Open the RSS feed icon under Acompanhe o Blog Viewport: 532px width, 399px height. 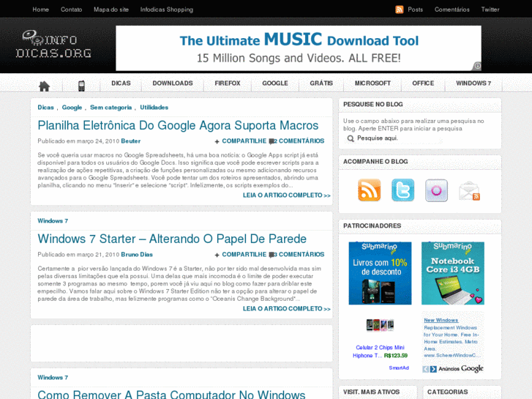point(369,190)
